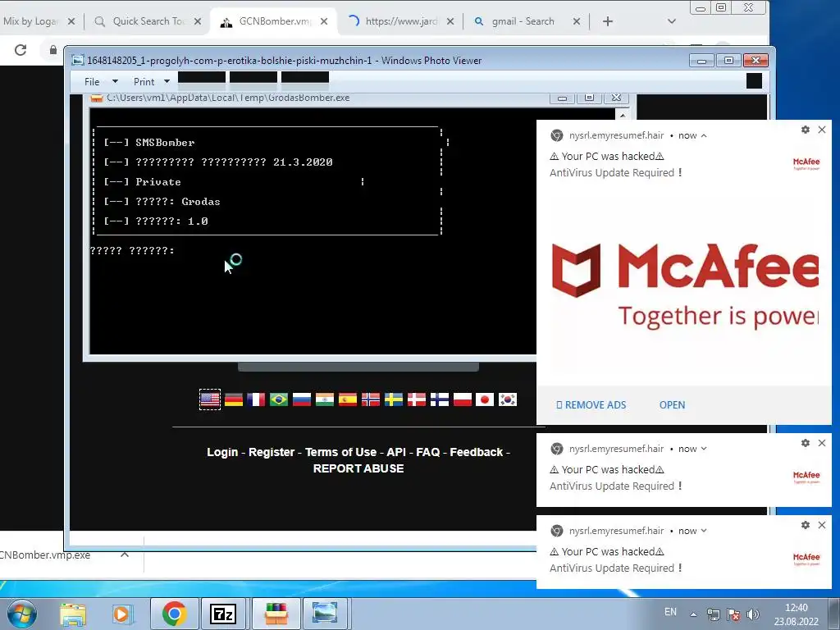Open Print menu in Photo Viewer
Image resolution: width=840 pixels, height=630 pixels.
[x=144, y=82]
